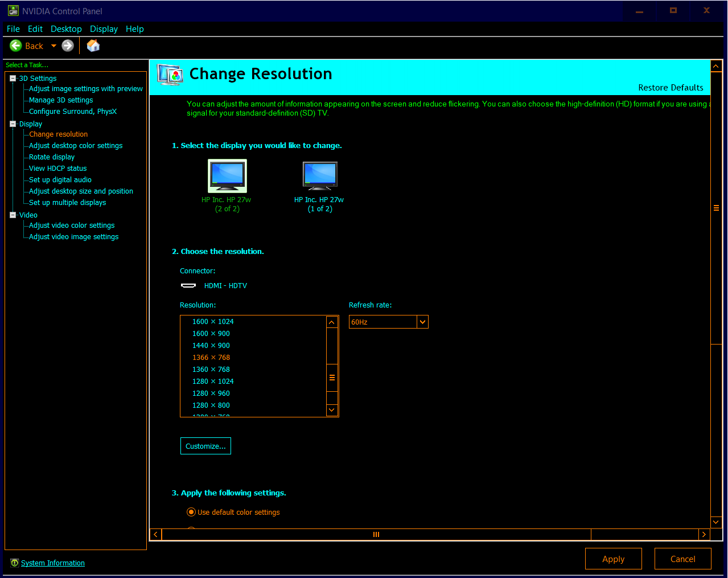Collapse the 3D Settings tree node
The image size is (728, 578).
pos(13,79)
